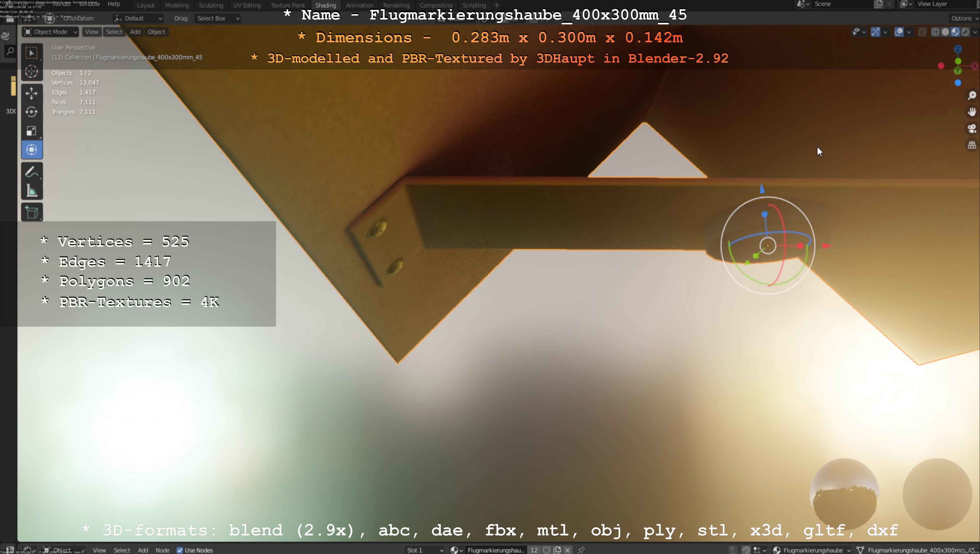Choose the Add Cube tool
Image resolution: width=980 pixels, height=554 pixels.
click(x=32, y=213)
